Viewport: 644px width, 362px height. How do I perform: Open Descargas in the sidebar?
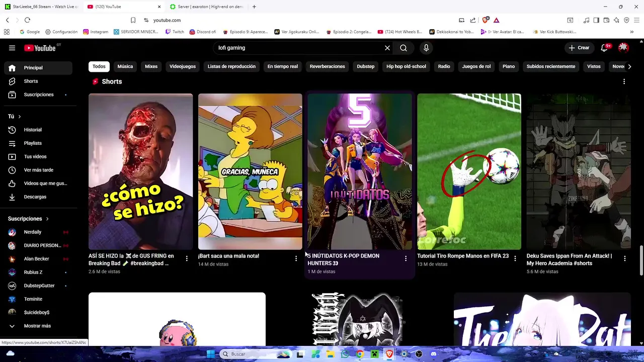[38, 197]
